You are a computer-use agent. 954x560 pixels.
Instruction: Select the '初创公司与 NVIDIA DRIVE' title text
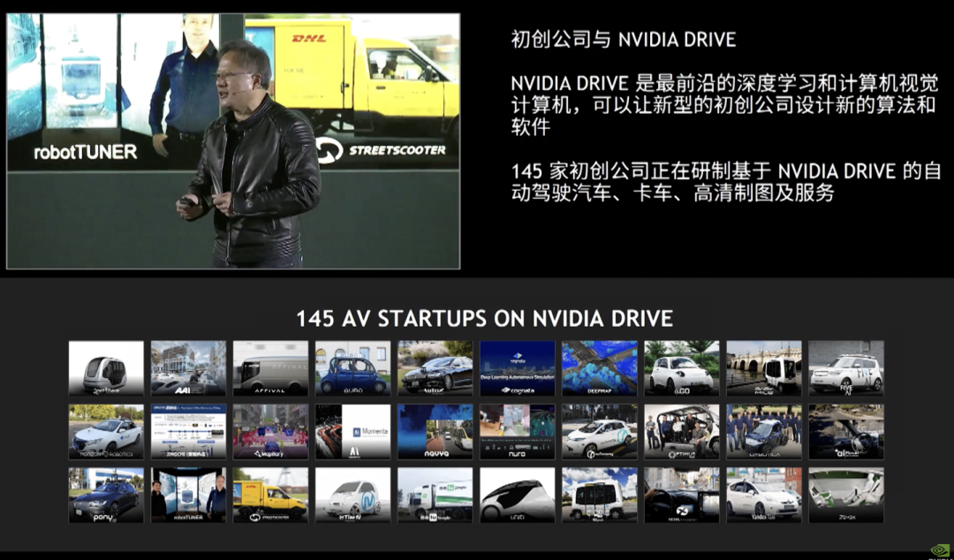(x=624, y=40)
